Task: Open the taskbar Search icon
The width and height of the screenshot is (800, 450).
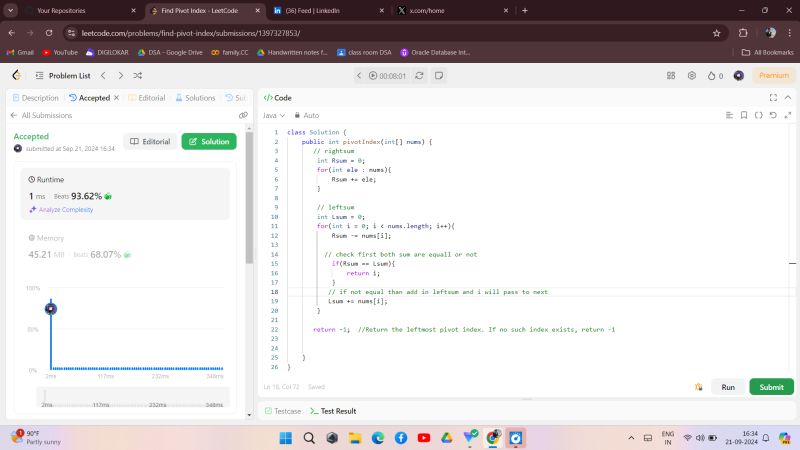Action: [x=309, y=438]
